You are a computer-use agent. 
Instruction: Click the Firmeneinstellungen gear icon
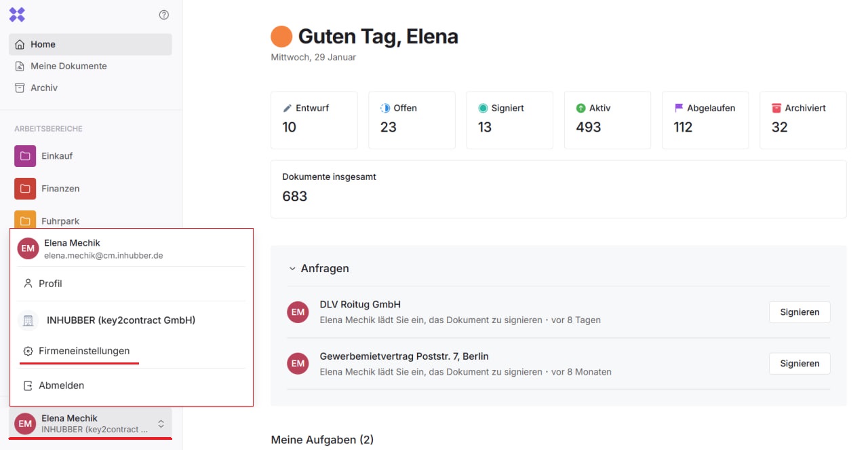(x=28, y=352)
